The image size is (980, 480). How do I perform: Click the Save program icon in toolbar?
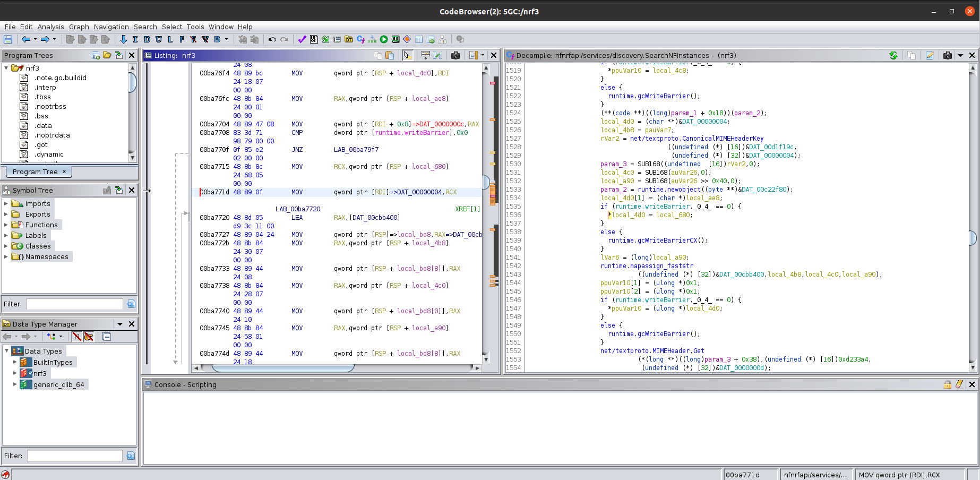tap(8, 39)
